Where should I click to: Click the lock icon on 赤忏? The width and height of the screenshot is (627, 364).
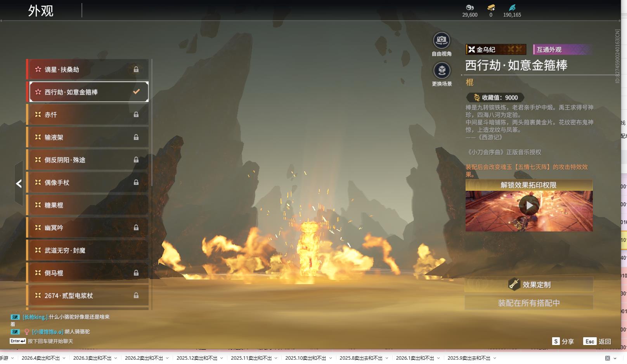point(136,114)
